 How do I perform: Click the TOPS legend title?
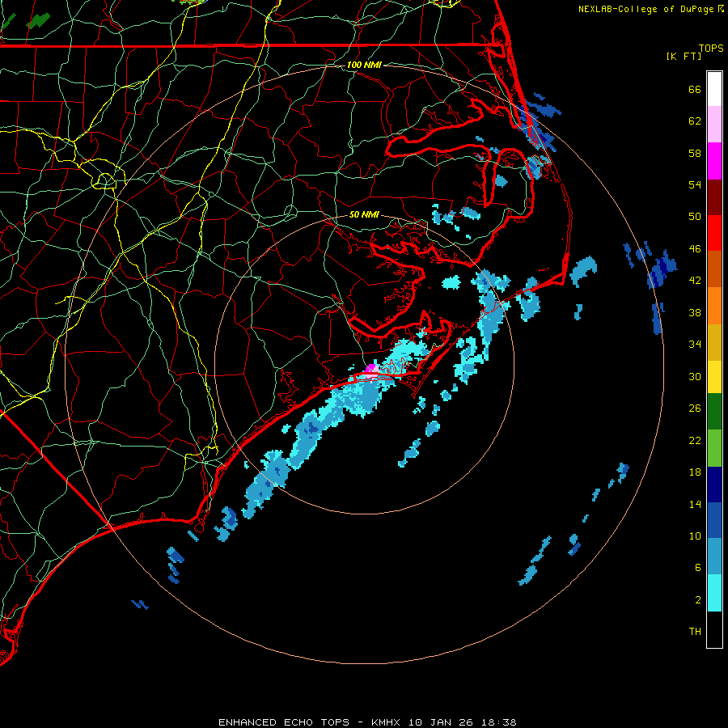[x=711, y=48]
